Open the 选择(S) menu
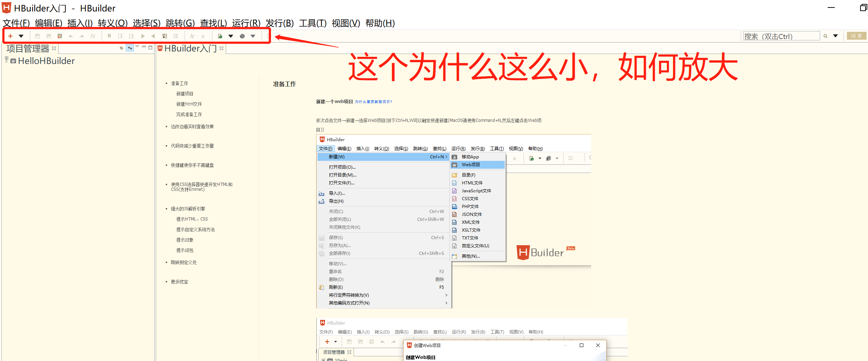 click(147, 23)
